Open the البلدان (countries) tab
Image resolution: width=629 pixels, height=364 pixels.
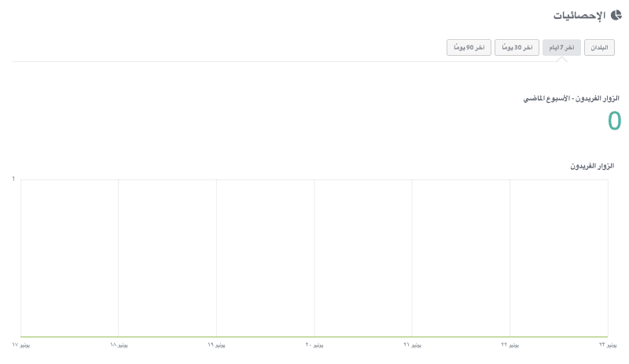(x=599, y=47)
